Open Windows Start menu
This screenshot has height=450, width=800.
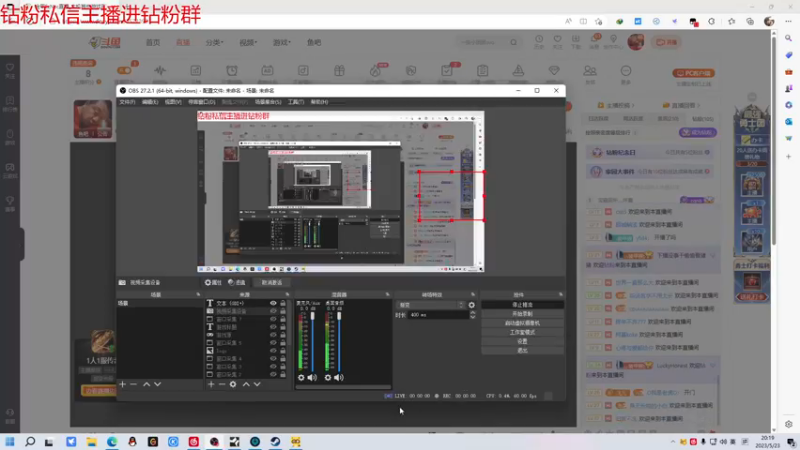pyautogui.click(x=10, y=441)
